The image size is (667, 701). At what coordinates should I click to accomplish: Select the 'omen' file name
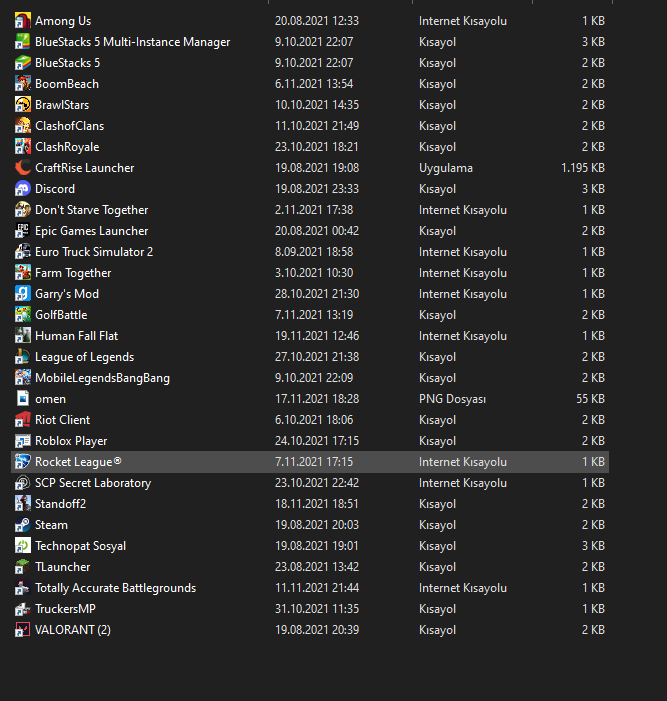[51, 399]
